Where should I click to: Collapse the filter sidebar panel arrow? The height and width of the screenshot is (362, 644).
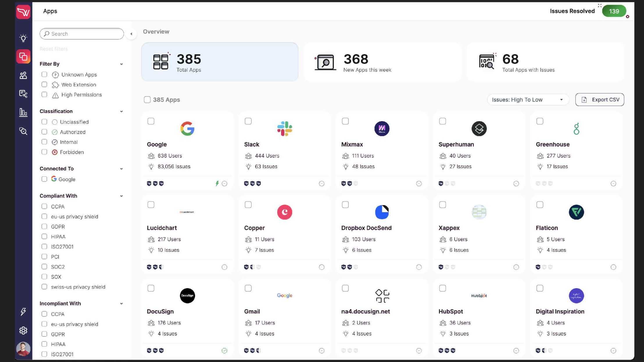coord(131,34)
